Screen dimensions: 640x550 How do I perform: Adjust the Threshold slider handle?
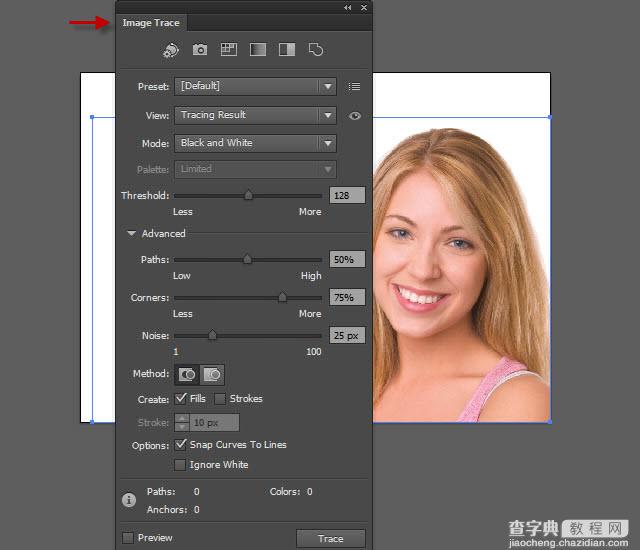point(248,195)
